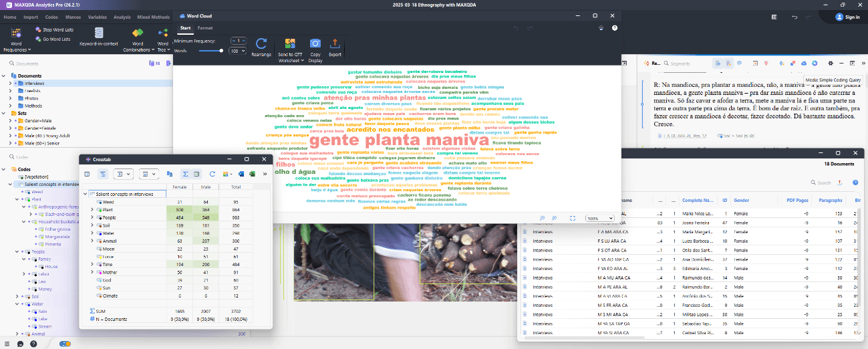Adjust the Words count slider

[x=210, y=51]
